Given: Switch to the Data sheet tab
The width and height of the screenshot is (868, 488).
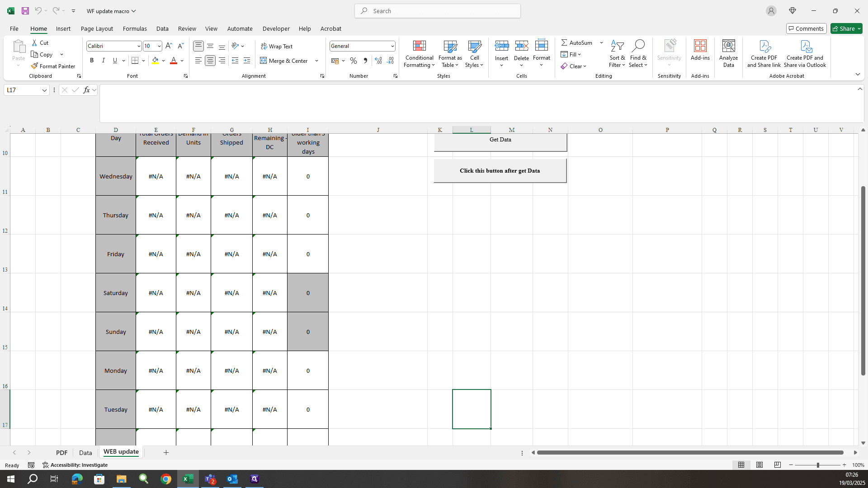Looking at the screenshot, I should coord(85,452).
